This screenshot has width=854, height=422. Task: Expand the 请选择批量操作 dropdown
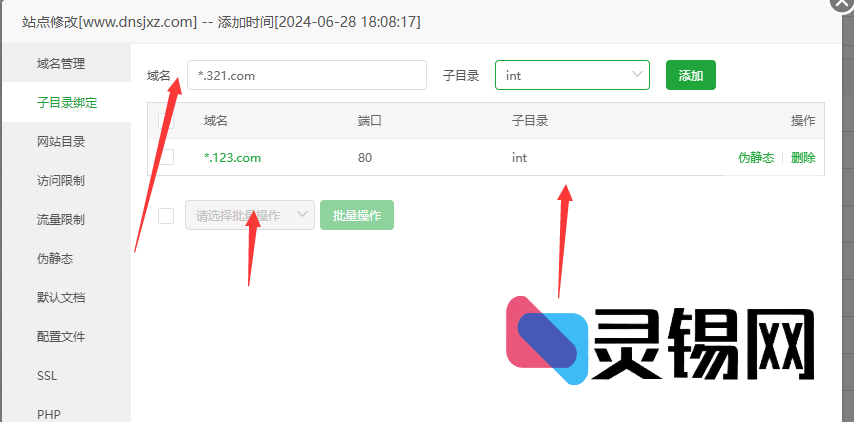[x=250, y=215]
